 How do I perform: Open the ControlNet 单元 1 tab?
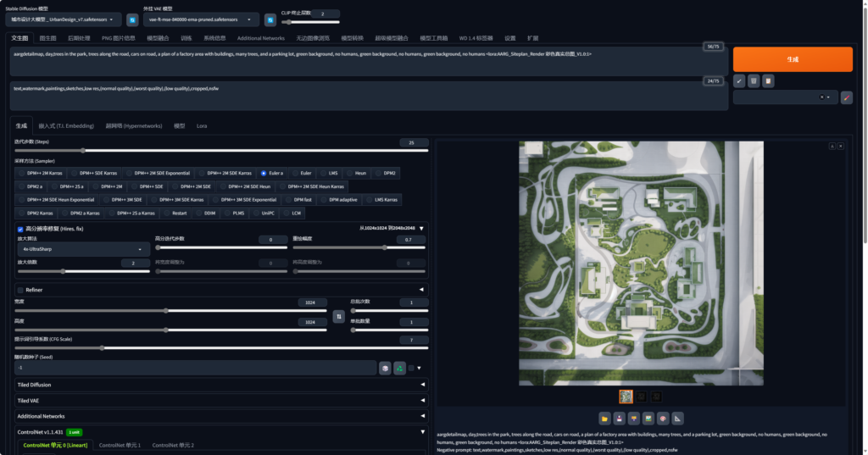(120, 445)
